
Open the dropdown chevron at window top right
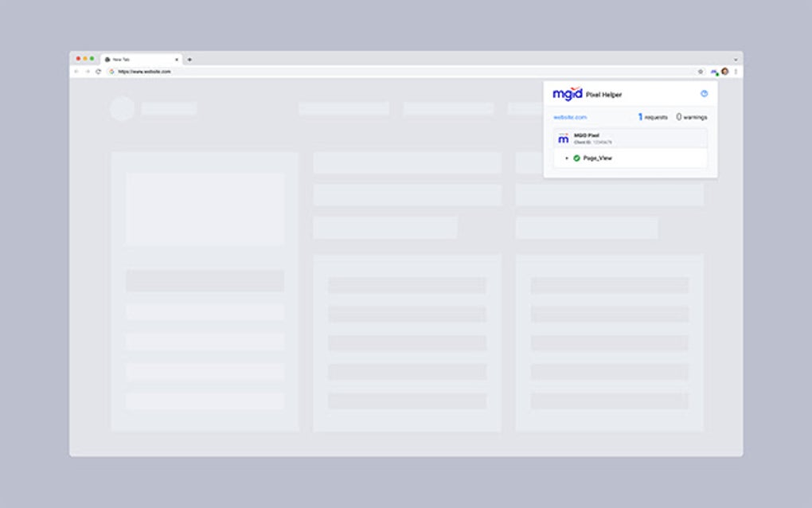tap(734, 60)
